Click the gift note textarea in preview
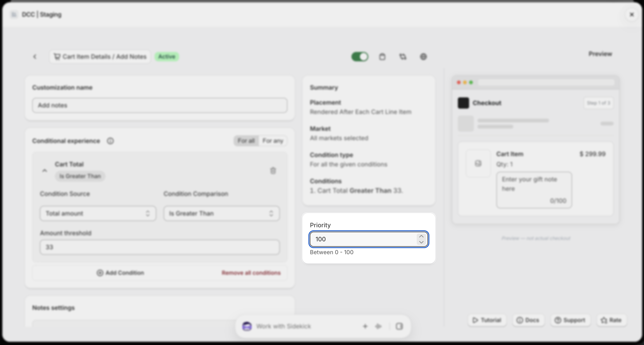The width and height of the screenshot is (644, 345). click(x=534, y=190)
